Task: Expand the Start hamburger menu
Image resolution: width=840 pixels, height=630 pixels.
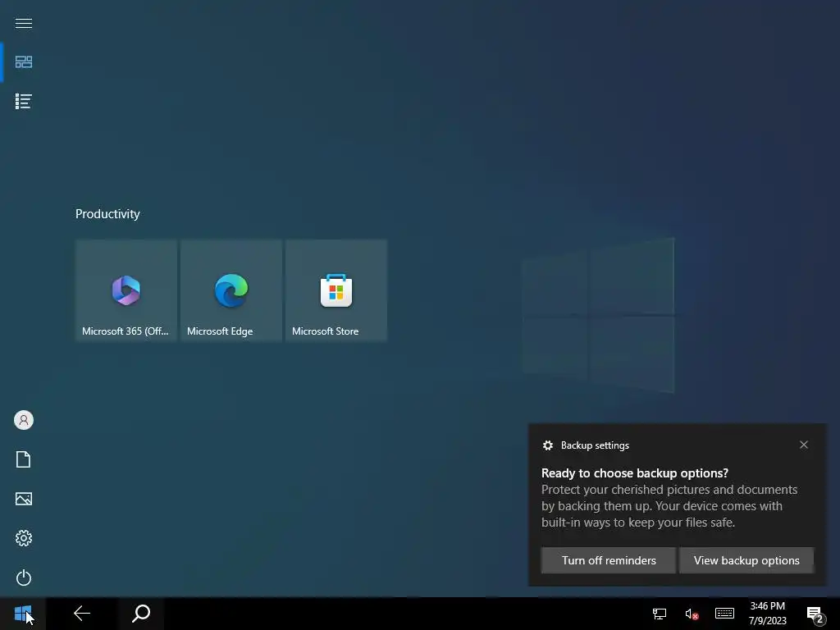Action: (24, 23)
